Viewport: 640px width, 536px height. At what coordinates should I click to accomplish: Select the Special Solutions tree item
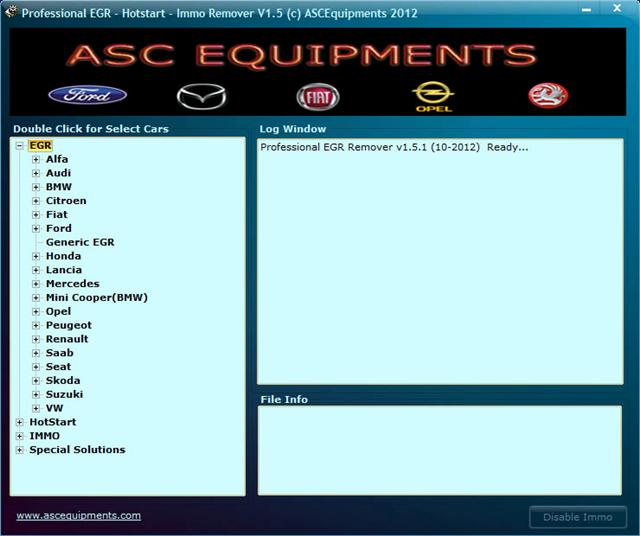point(78,450)
